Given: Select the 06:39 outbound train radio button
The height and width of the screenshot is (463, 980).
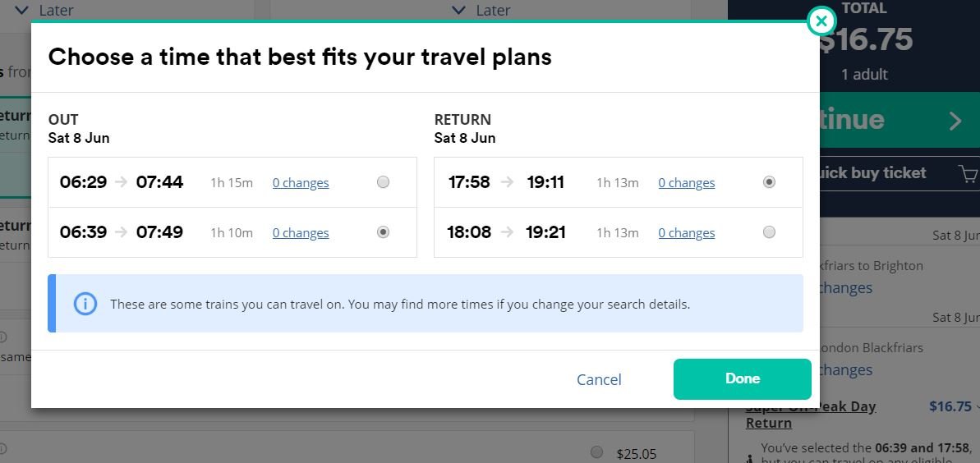Looking at the screenshot, I should coord(383,232).
